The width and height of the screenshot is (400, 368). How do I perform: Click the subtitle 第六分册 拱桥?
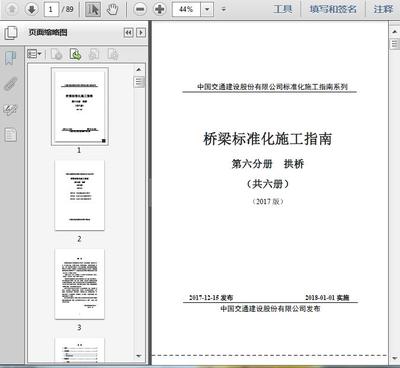point(268,164)
